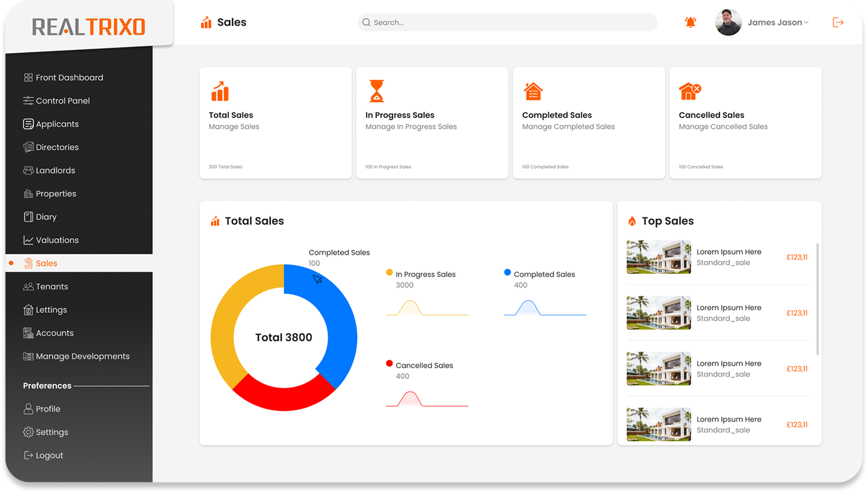Click the yellow In Progress Sales legend dot

389,272
